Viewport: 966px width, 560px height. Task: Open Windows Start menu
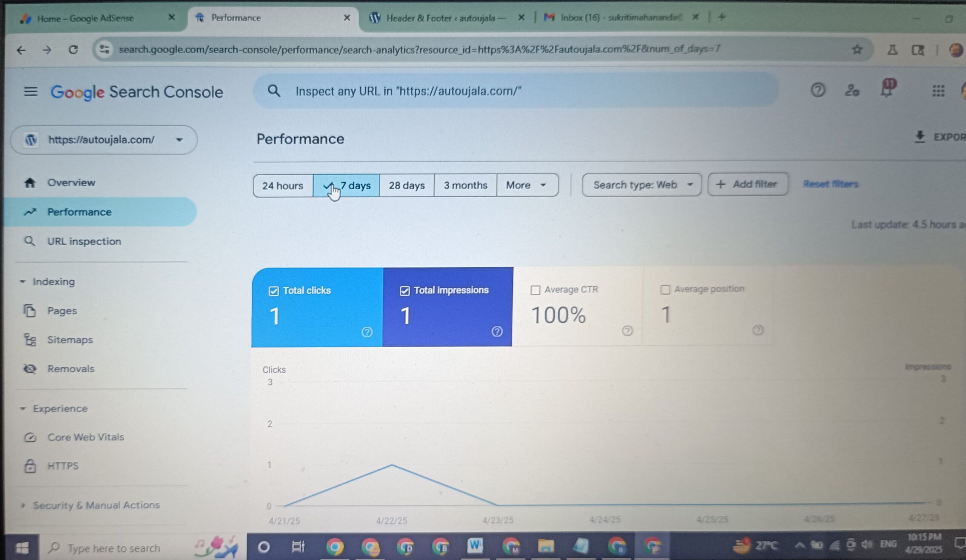22,548
